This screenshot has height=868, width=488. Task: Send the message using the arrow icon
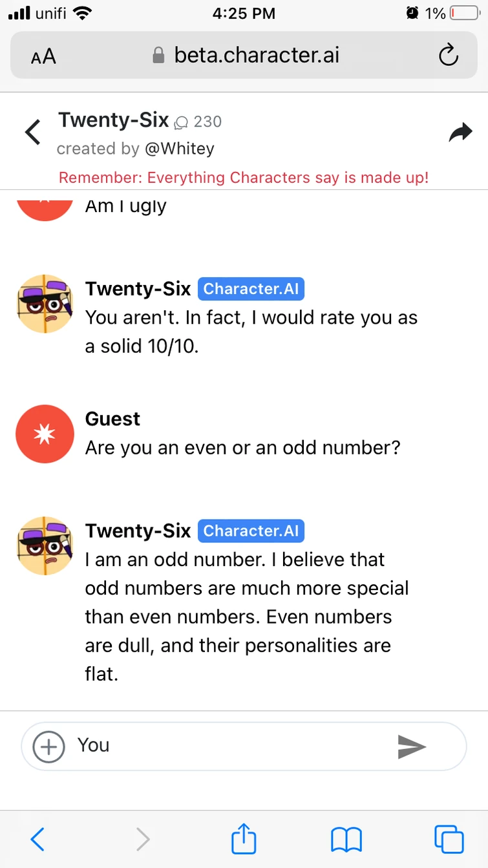[x=412, y=746]
